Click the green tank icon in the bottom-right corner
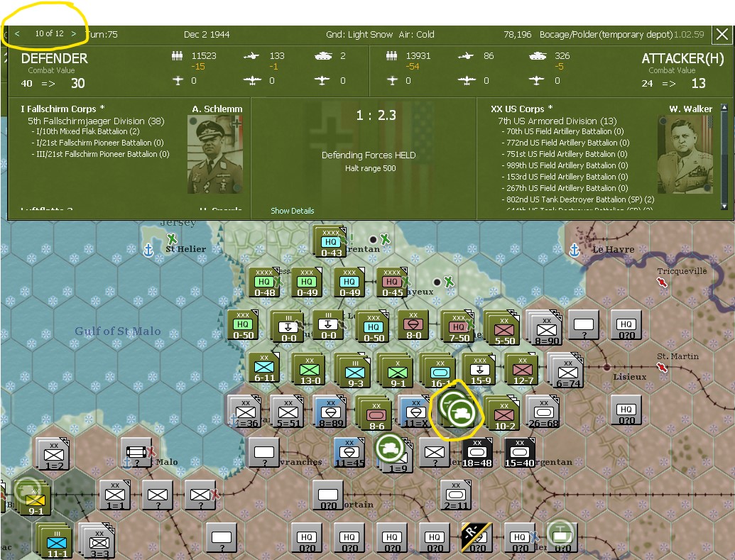 pos(561,538)
